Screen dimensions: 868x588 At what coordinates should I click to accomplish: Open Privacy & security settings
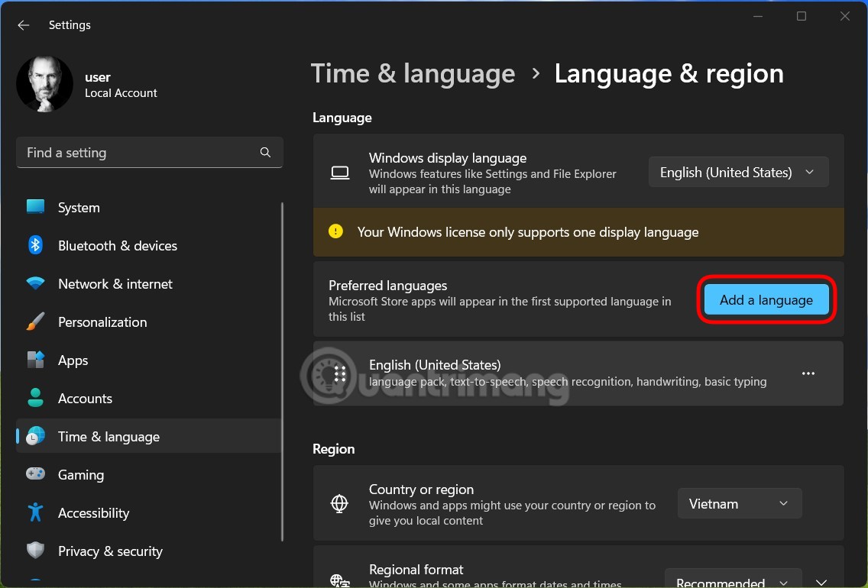(x=110, y=551)
